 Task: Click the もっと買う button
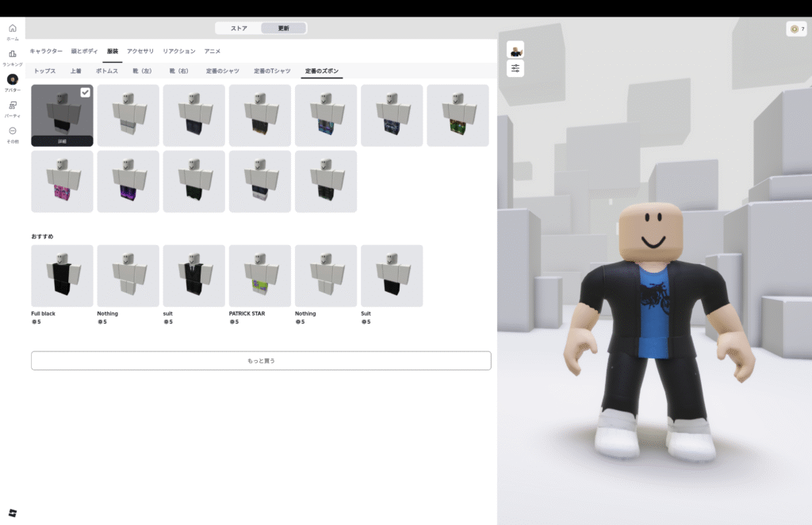[261, 361]
